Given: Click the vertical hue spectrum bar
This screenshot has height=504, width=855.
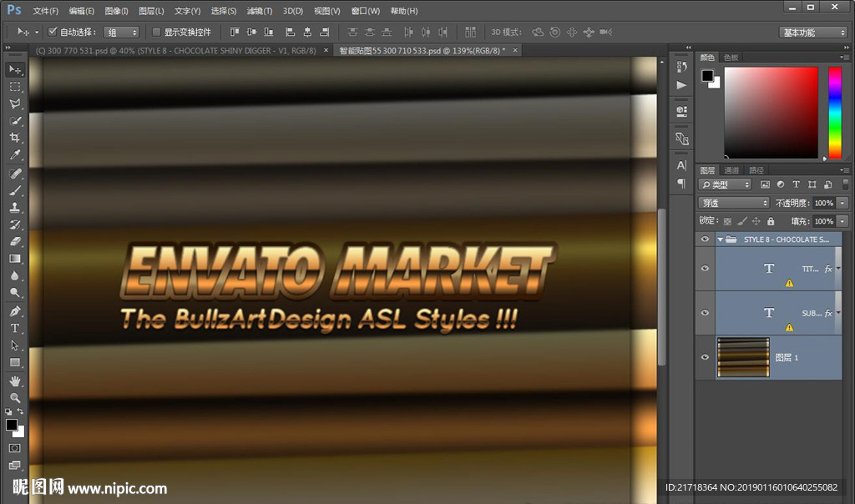Looking at the screenshot, I should tap(834, 112).
